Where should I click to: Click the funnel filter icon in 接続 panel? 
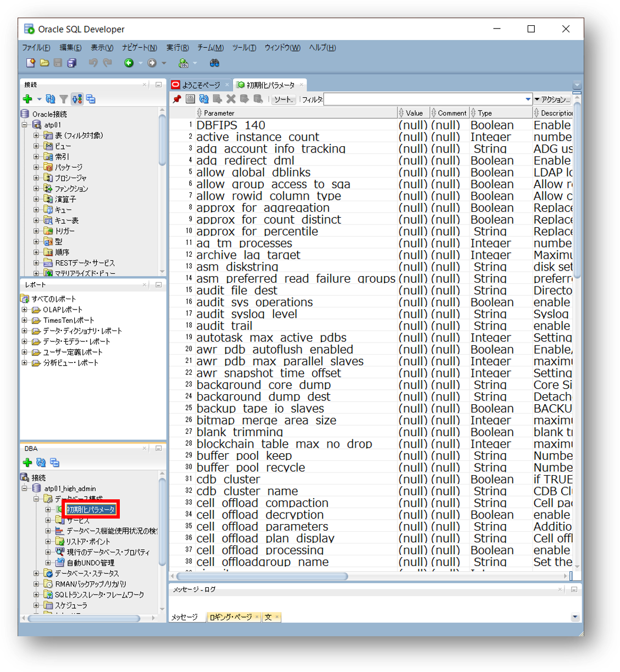[x=64, y=99]
